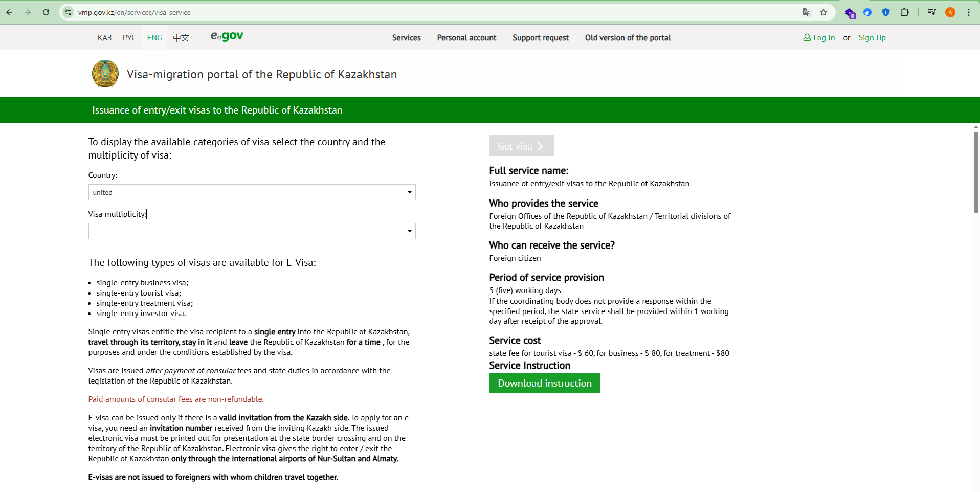Click the Download instruction button
The height and width of the screenshot is (492, 980).
(x=544, y=383)
